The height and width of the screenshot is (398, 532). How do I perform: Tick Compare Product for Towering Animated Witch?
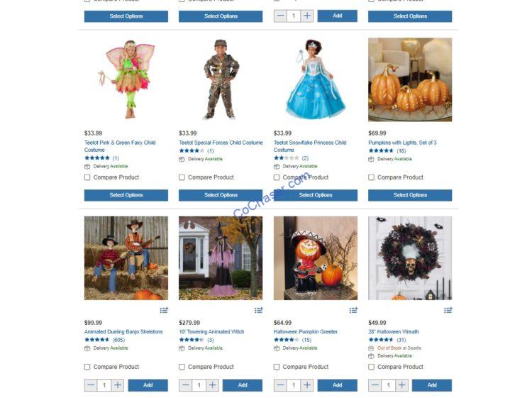point(182,367)
